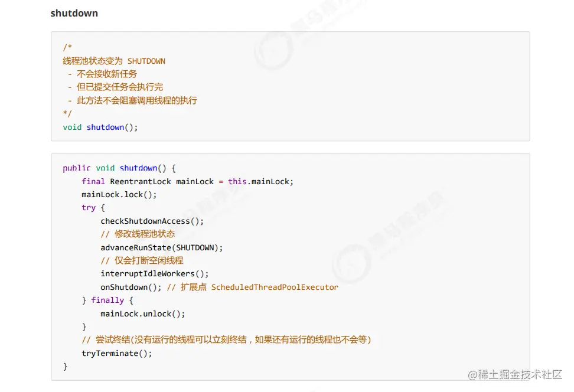The height and width of the screenshot is (392, 574).
Task: Click the call "advanceRunState(SHUTDOWN);"
Action: pos(161,247)
